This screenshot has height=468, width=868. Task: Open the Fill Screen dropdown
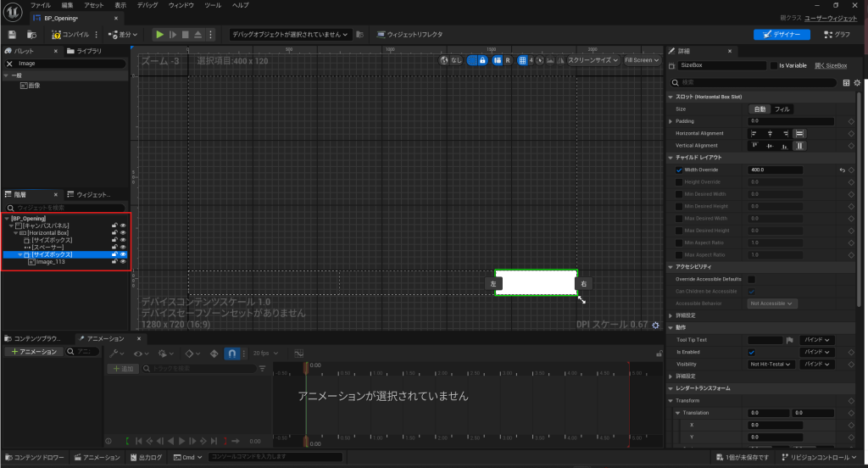pos(642,60)
